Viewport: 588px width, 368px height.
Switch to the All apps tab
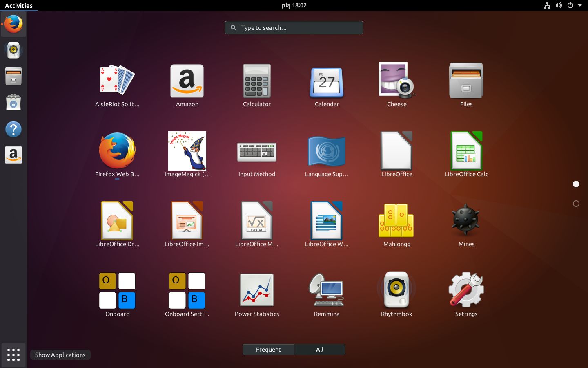[x=320, y=350]
